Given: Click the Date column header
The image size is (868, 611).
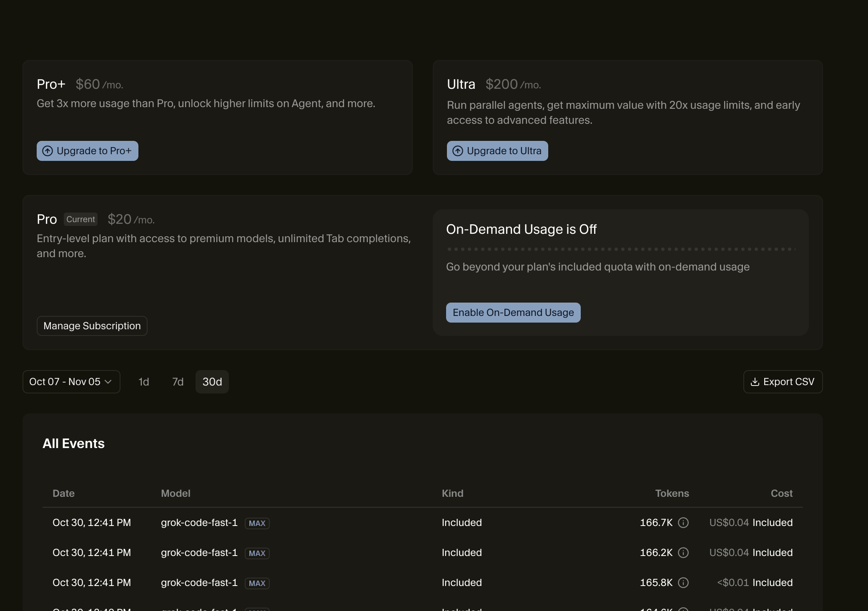Looking at the screenshot, I should (x=63, y=493).
